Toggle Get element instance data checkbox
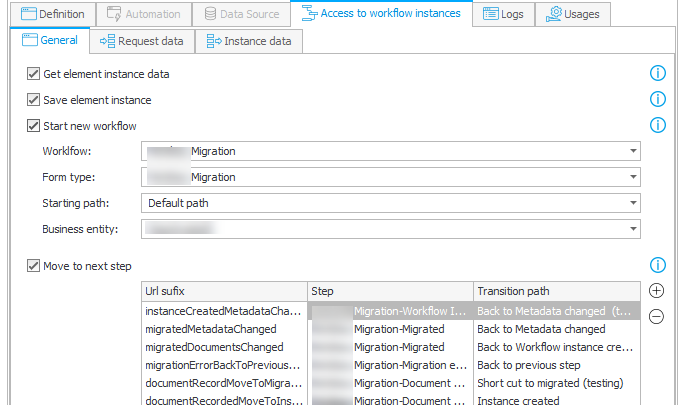This screenshot has width=678, height=405. coord(33,74)
